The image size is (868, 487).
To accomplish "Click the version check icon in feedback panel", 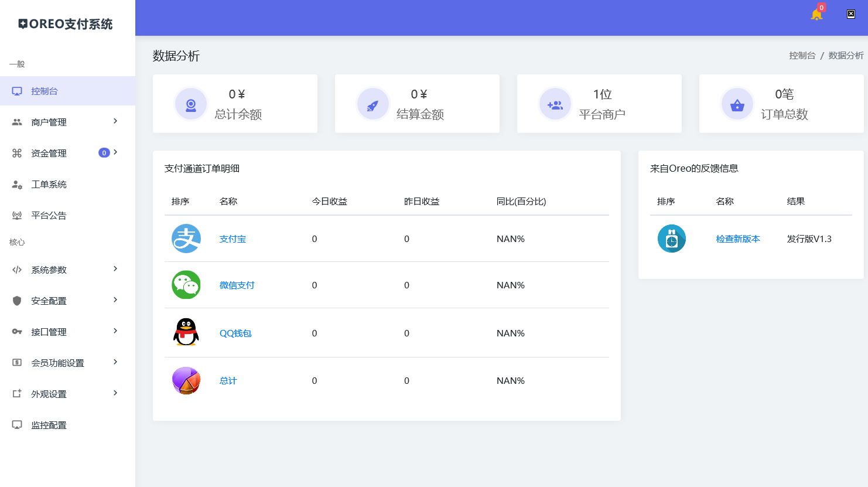I will [672, 239].
